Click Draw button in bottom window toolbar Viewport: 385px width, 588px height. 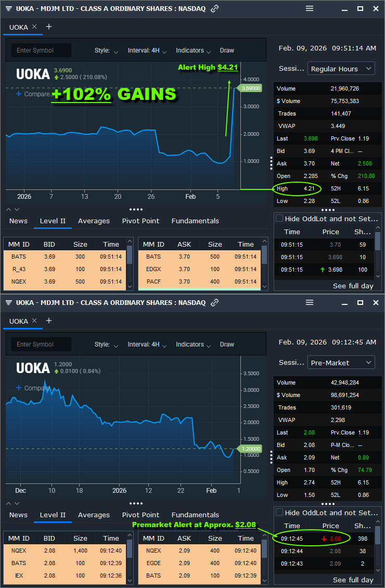coord(227,344)
